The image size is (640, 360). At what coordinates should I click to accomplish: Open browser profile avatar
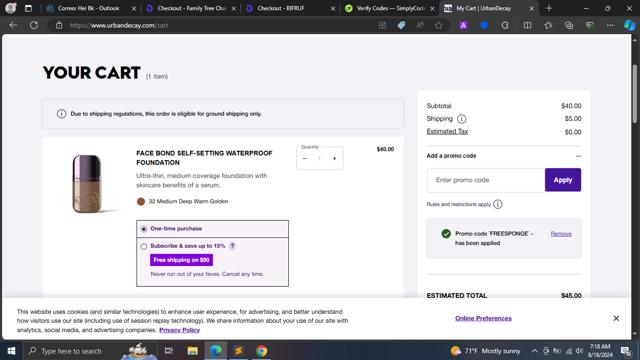pyautogui.click(x=11, y=8)
